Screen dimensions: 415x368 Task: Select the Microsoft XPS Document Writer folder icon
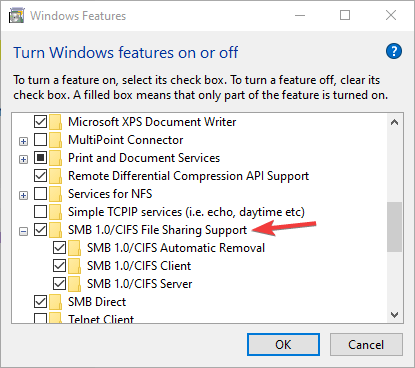(x=56, y=122)
